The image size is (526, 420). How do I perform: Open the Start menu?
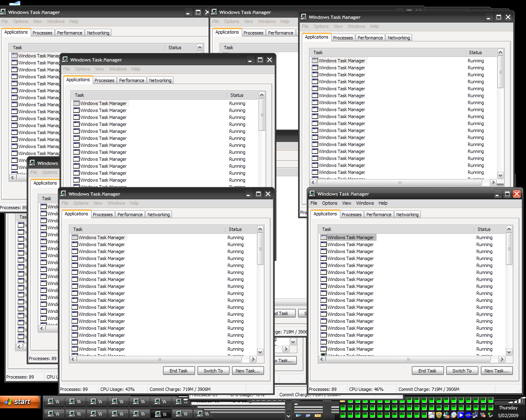pos(20,402)
